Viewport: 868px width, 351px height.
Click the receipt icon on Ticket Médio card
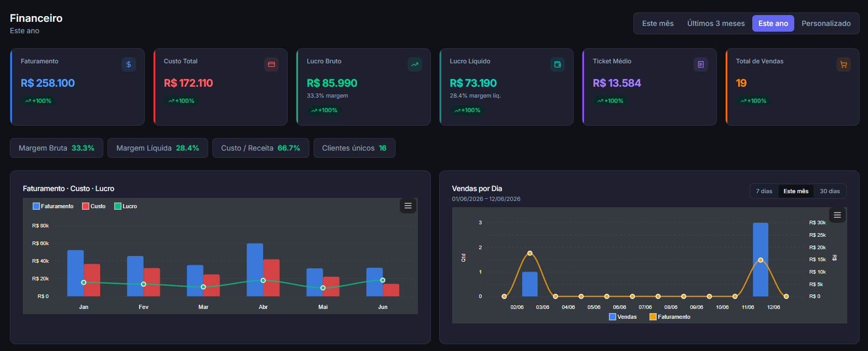pos(701,64)
